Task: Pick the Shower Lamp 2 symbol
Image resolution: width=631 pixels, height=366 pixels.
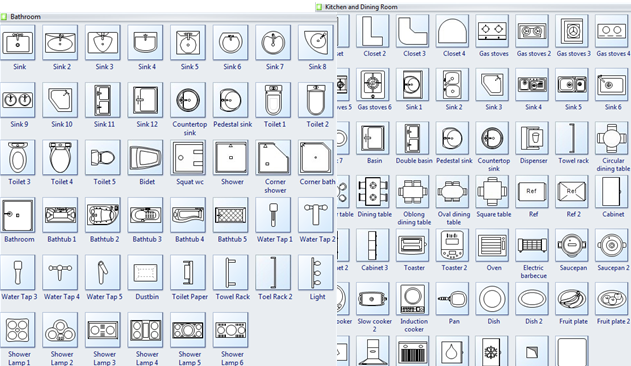Action: click(60, 331)
